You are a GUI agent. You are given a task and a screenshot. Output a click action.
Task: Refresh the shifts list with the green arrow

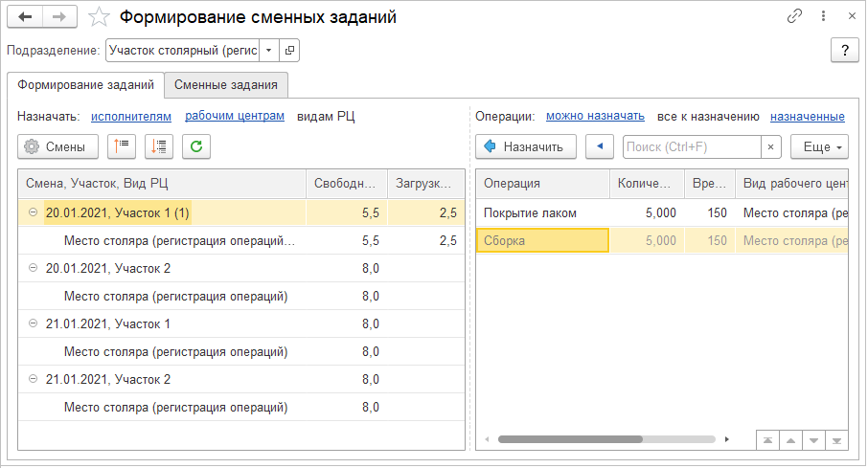click(x=195, y=146)
